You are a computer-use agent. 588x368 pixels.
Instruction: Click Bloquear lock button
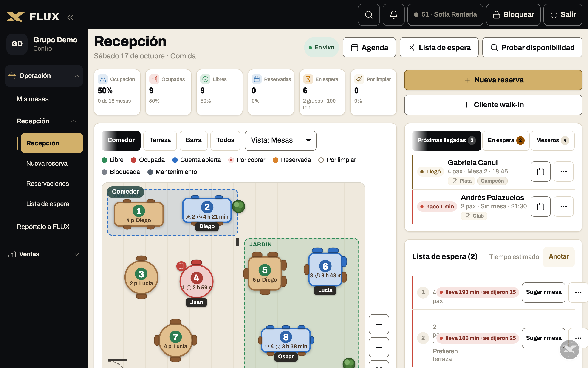(x=513, y=14)
